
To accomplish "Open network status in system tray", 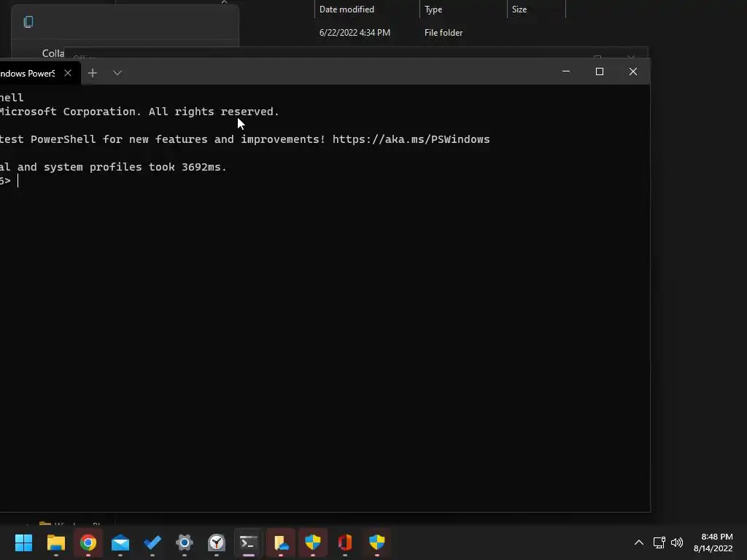I will [659, 542].
